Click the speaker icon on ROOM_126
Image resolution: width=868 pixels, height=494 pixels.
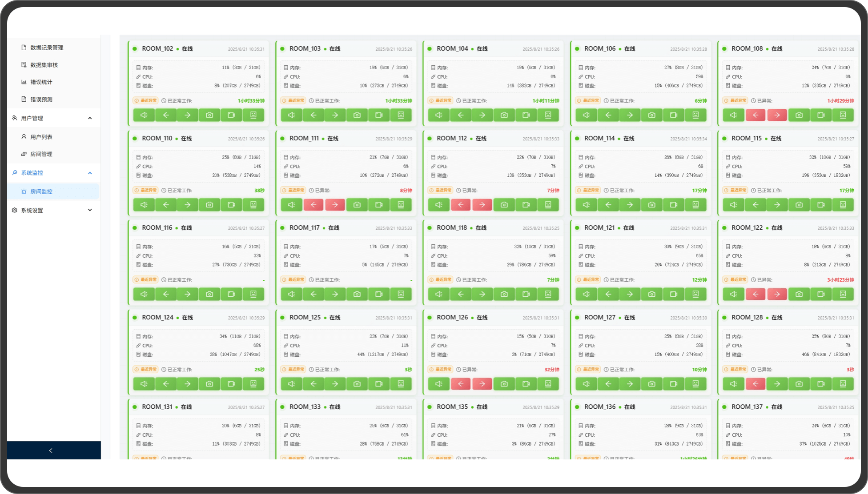click(438, 384)
